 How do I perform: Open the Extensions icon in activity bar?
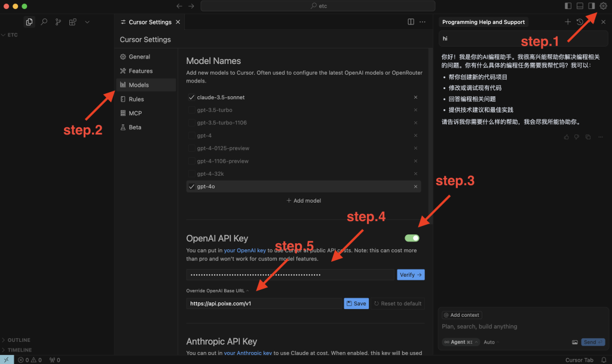point(73,22)
